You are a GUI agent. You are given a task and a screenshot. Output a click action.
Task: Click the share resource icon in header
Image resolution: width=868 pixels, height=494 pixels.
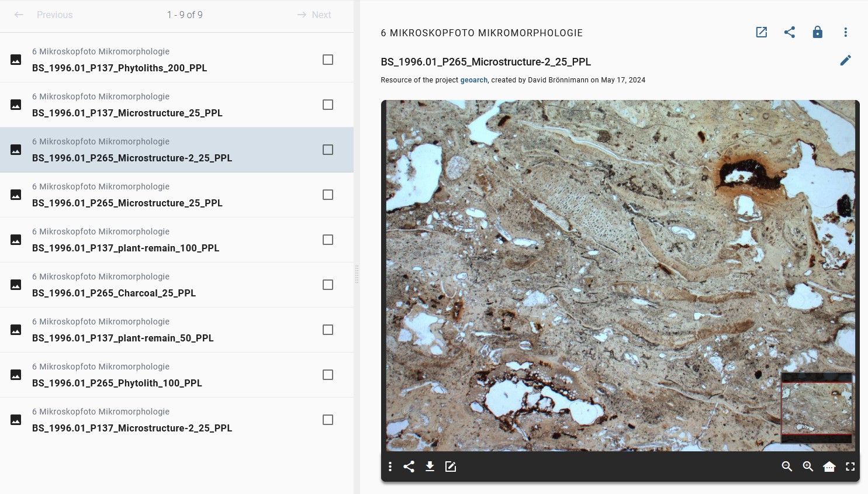tap(789, 32)
